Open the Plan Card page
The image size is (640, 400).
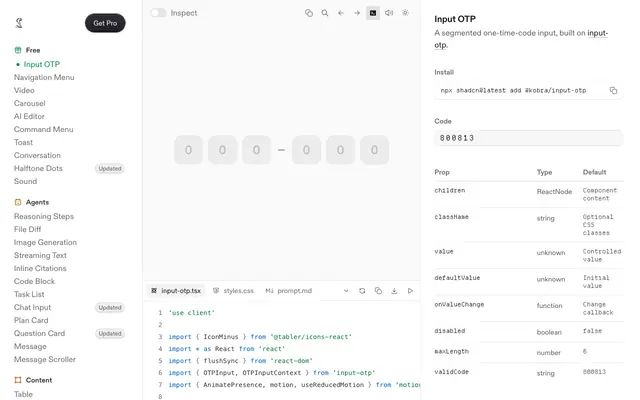(x=31, y=320)
